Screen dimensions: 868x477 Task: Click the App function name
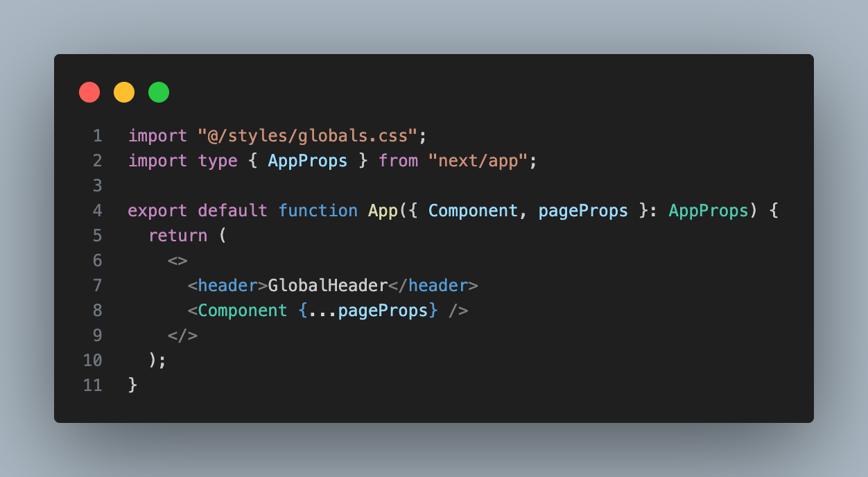[383, 210]
